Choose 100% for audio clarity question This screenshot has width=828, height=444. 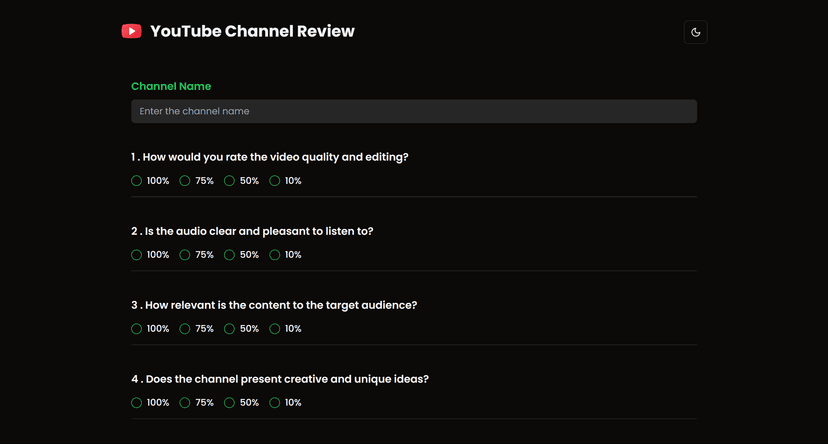tap(136, 255)
